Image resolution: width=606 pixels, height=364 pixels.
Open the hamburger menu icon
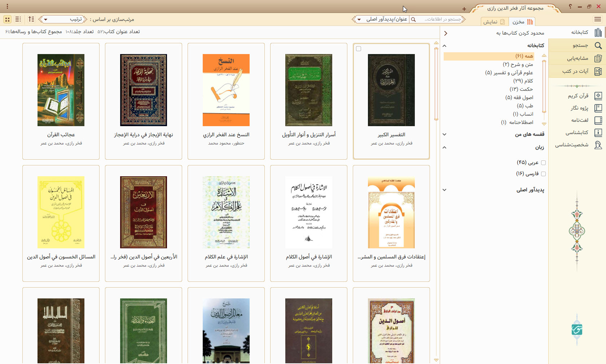598,19
